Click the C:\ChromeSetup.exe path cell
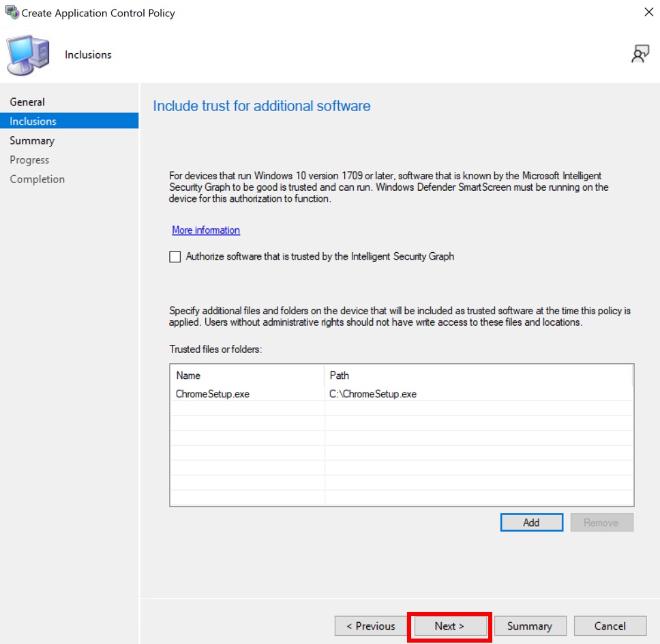Viewport: 660px width, 644px height. pos(373,394)
